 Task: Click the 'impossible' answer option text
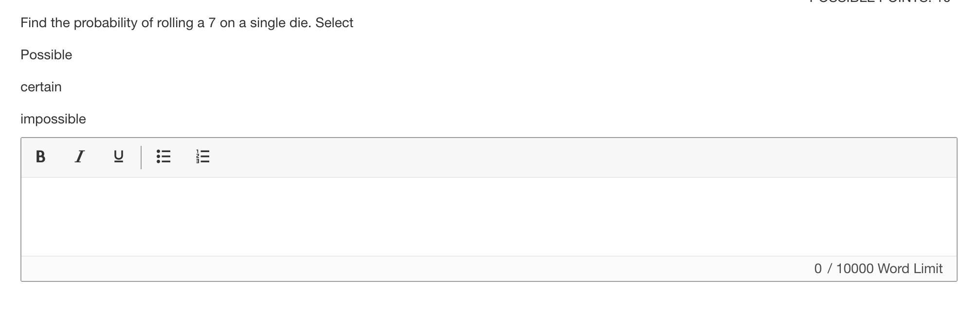pos(53,119)
